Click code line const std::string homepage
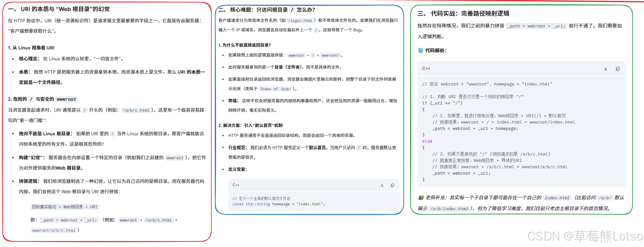644x247 pixels. coord(279,204)
